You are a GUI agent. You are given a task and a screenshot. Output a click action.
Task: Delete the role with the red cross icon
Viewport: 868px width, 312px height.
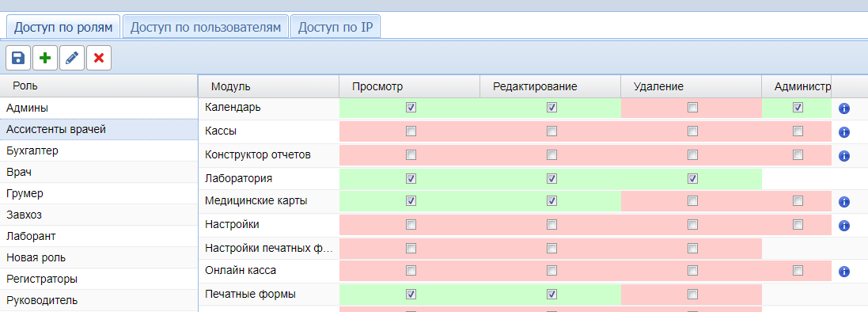pos(99,58)
